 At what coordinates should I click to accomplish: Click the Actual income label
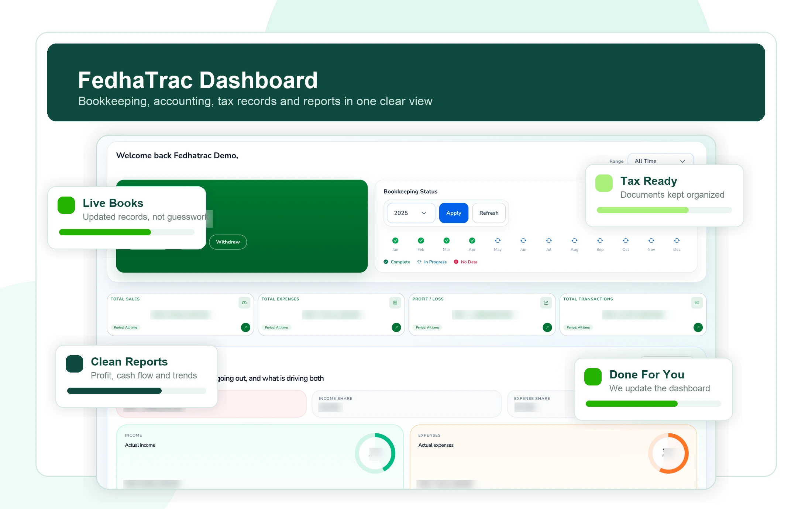tap(140, 445)
